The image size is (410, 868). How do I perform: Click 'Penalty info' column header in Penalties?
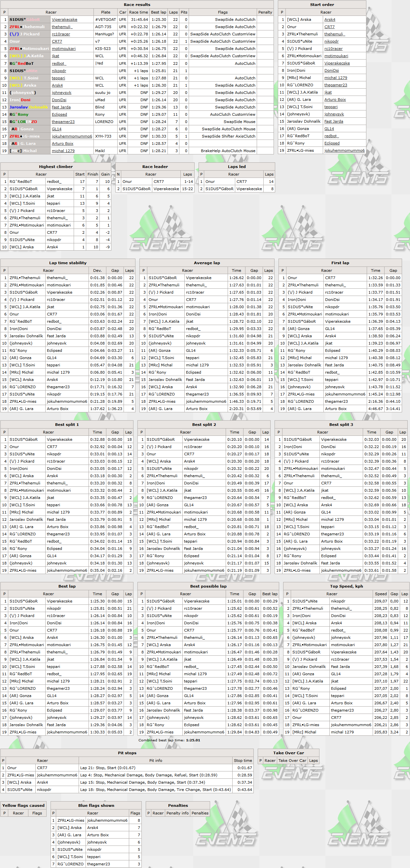click(177, 813)
